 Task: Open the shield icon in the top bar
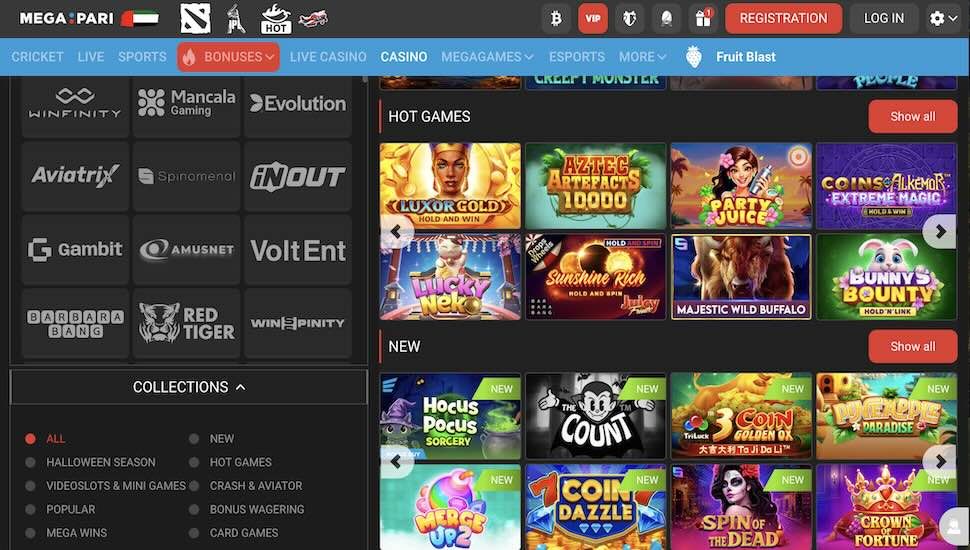point(629,19)
